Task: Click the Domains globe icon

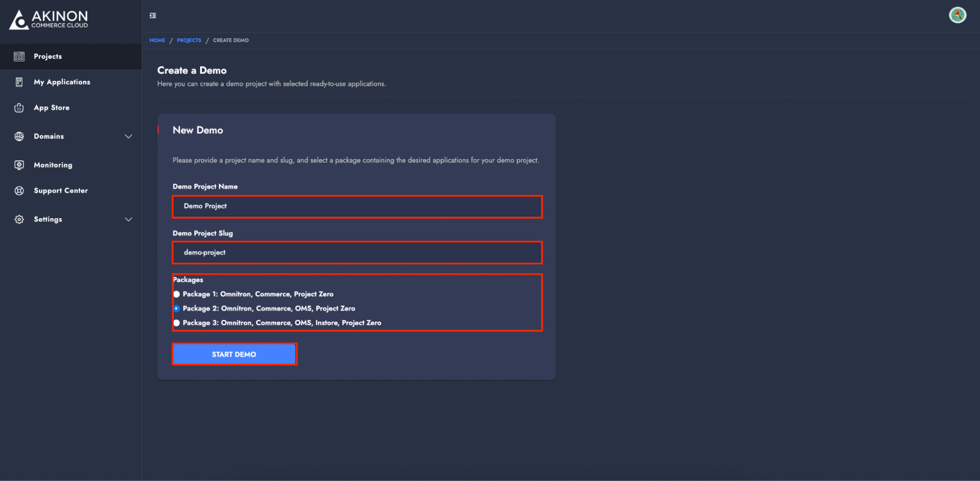Action: pos(19,136)
